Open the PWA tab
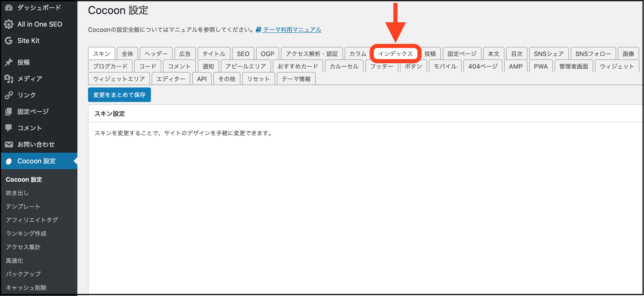The image size is (644, 296). click(x=541, y=66)
